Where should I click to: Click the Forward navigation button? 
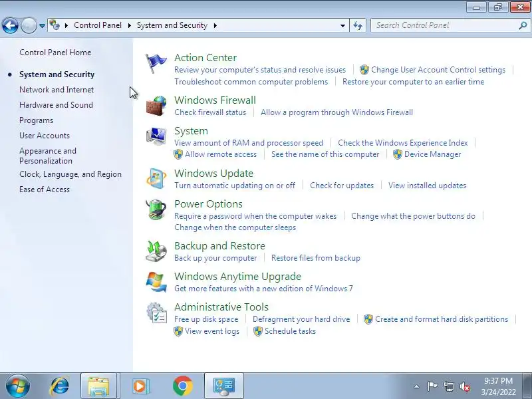29,25
